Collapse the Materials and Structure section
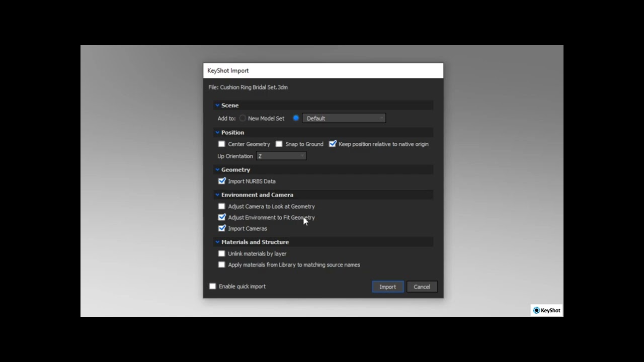This screenshot has width=644, height=362. [217, 242]
